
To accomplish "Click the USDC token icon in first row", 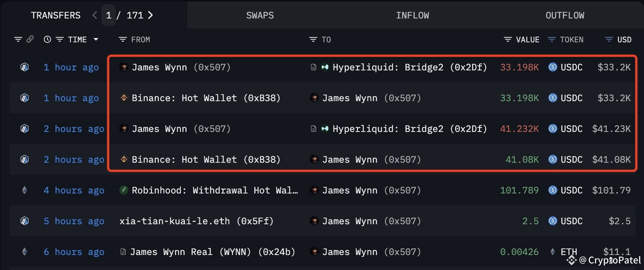I will click(553, 67).
